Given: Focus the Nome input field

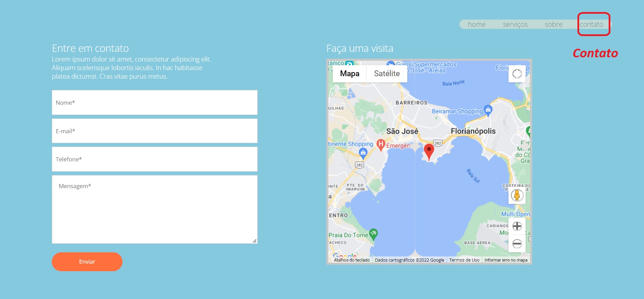Looking at the screenshot, I should click(155, 102).
